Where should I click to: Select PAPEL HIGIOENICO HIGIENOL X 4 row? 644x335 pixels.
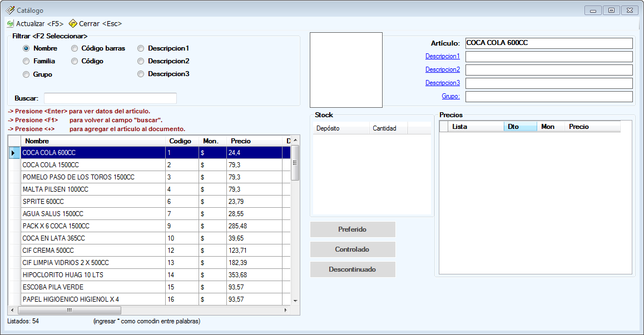coord(150,299)
